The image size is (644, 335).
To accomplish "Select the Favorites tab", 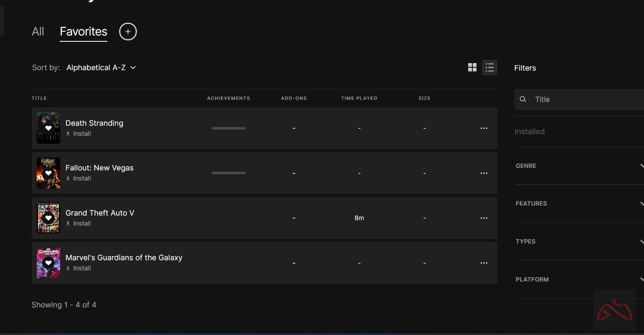I will coord(84,32).
